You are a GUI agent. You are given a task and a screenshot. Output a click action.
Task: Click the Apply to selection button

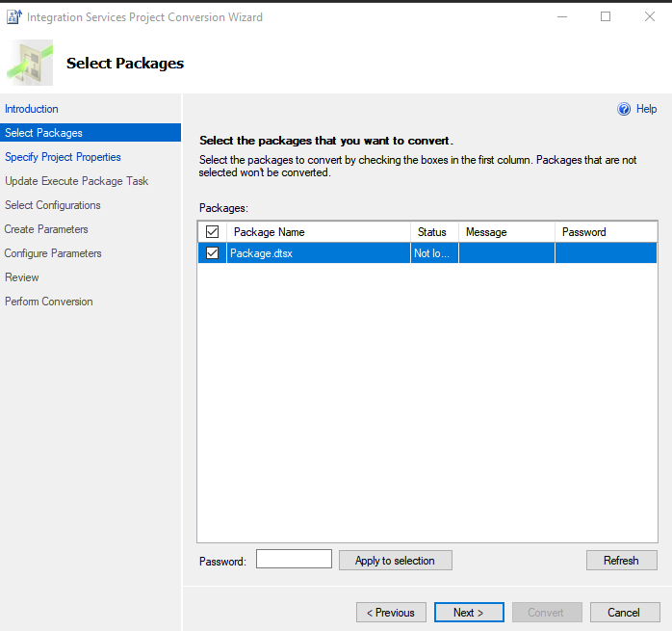pyautogui.click(x=395, y=561)
